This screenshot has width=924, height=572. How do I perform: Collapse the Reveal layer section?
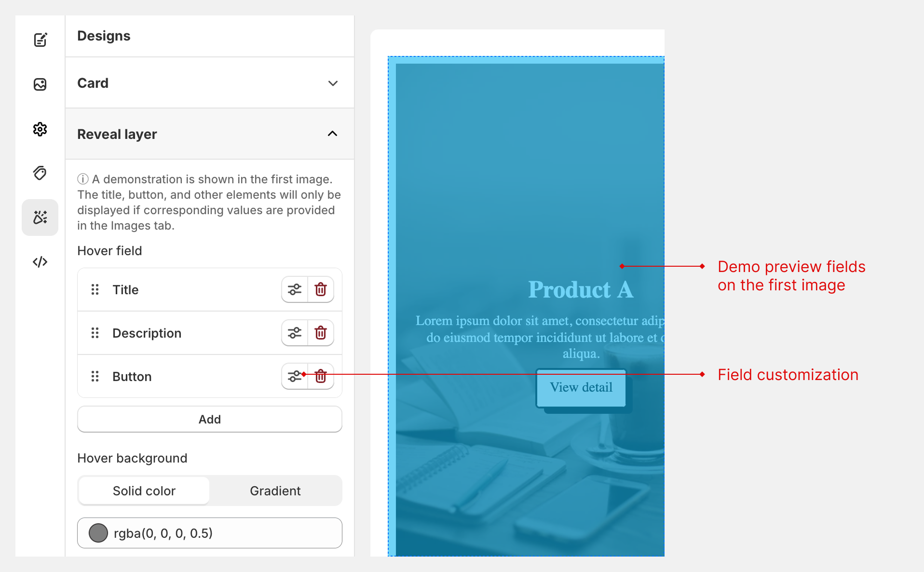tap(332, 134)
